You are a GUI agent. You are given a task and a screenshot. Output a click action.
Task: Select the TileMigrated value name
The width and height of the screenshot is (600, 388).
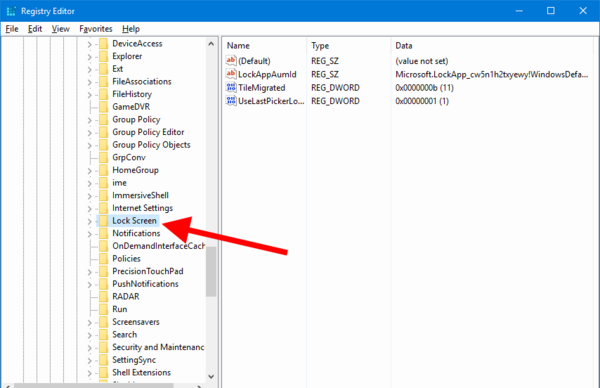tap(262, 88)
